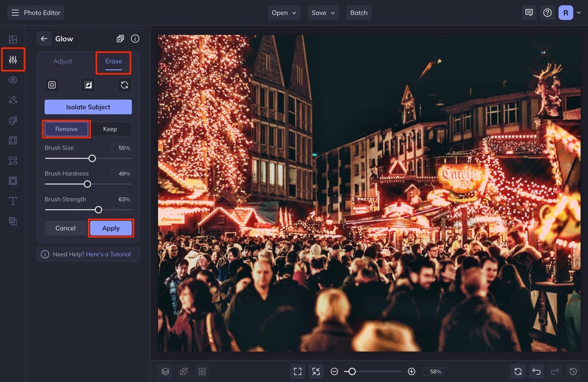Open the Graphics shapes sidebar icon
The height and width of the screenshot is (382, 588).
pyautogui.click(x=12, y=161)
